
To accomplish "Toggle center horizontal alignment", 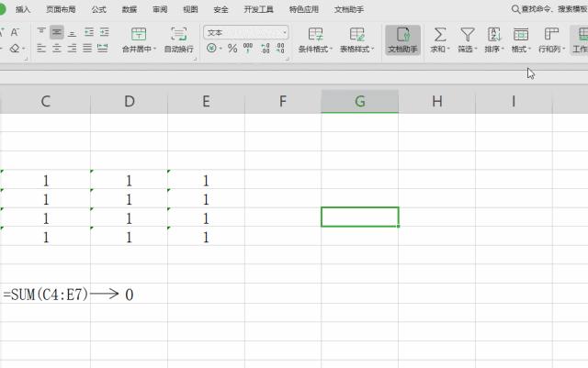I will [x=57, y=48].
